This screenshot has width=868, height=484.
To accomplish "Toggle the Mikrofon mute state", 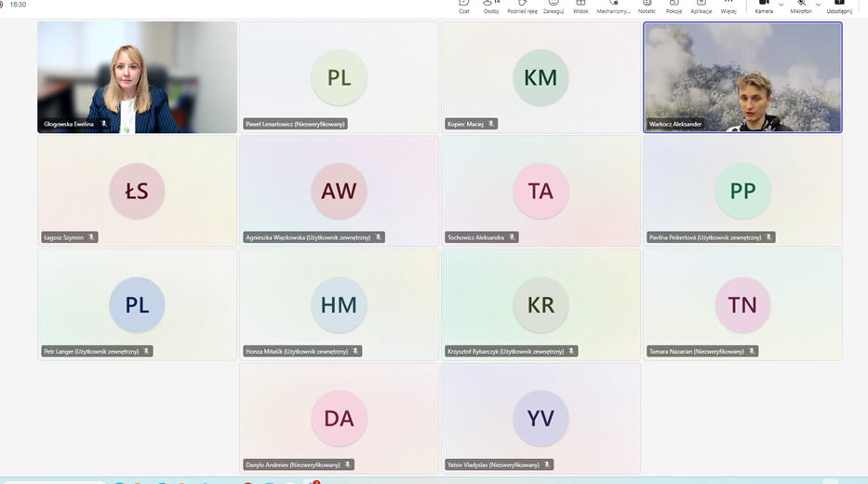I will pyautogui.click(x=801, y=6).
